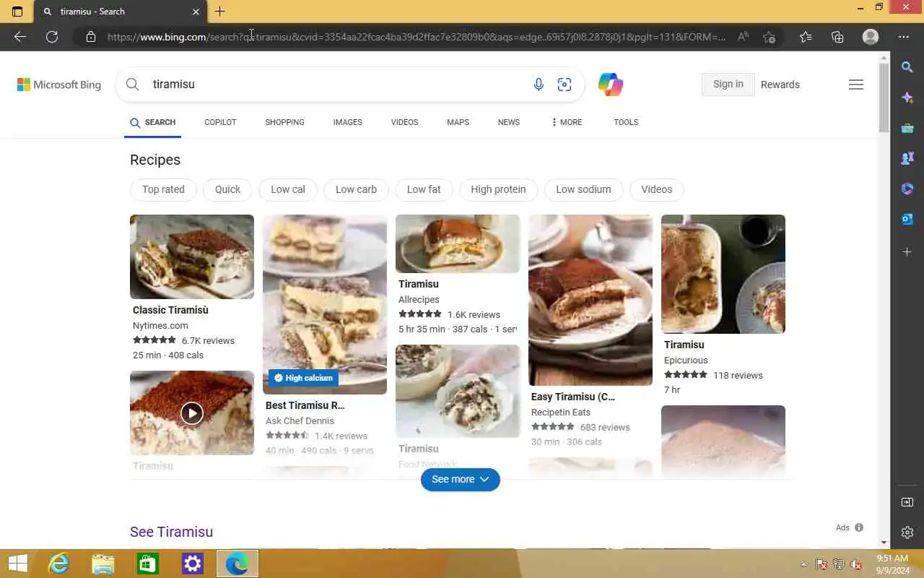Viewport: 924px width, 578px height.
Task: Open Read aloud icon in address bar
Action: (x=743, y=37)
